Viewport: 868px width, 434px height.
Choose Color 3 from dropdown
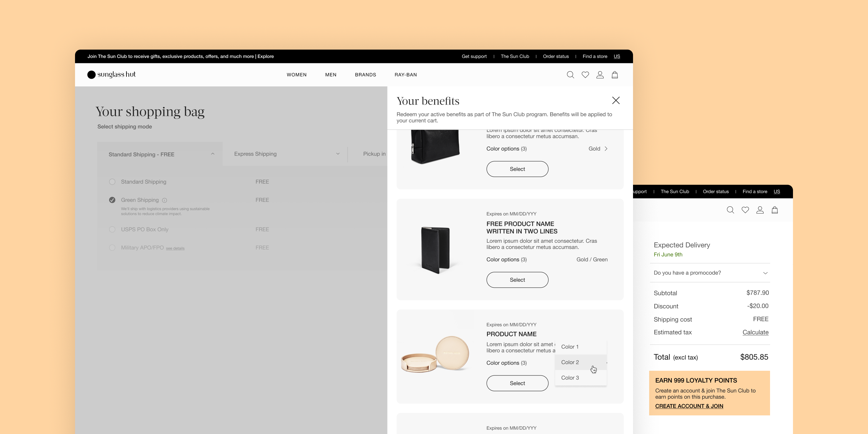tap(581, 378)
